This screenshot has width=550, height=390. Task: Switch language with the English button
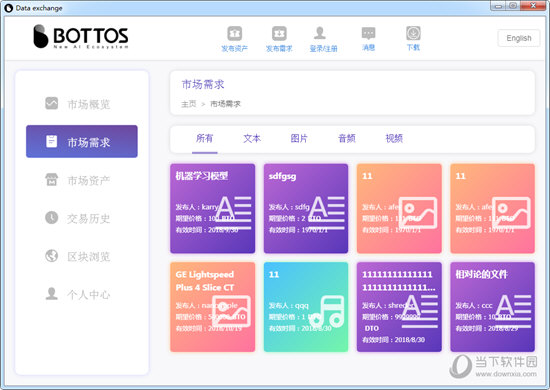point(519,38)
